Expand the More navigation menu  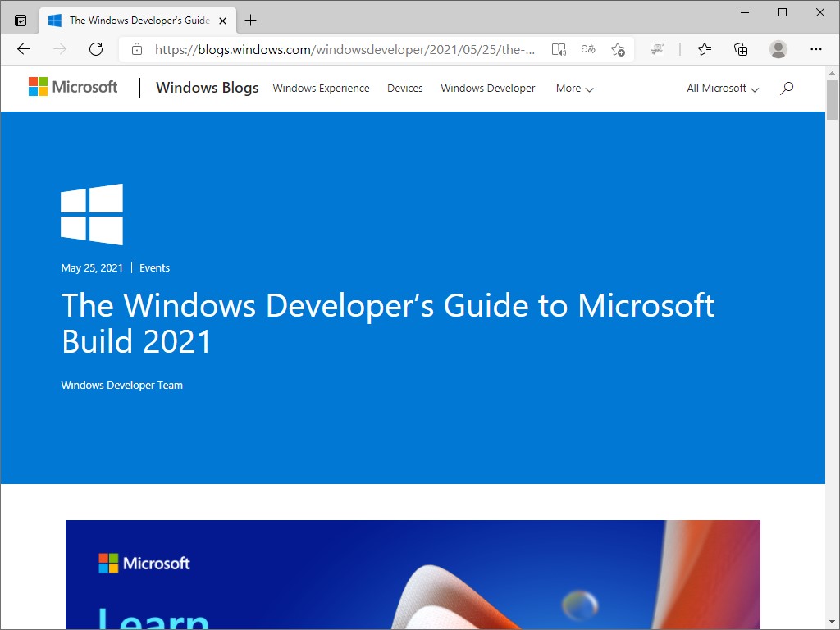[x=573, y=89]
